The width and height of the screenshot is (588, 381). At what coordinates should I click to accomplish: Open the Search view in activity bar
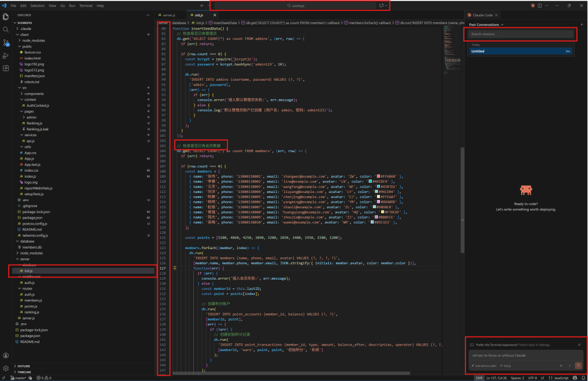pyautogui.click(x=6, y=29)
